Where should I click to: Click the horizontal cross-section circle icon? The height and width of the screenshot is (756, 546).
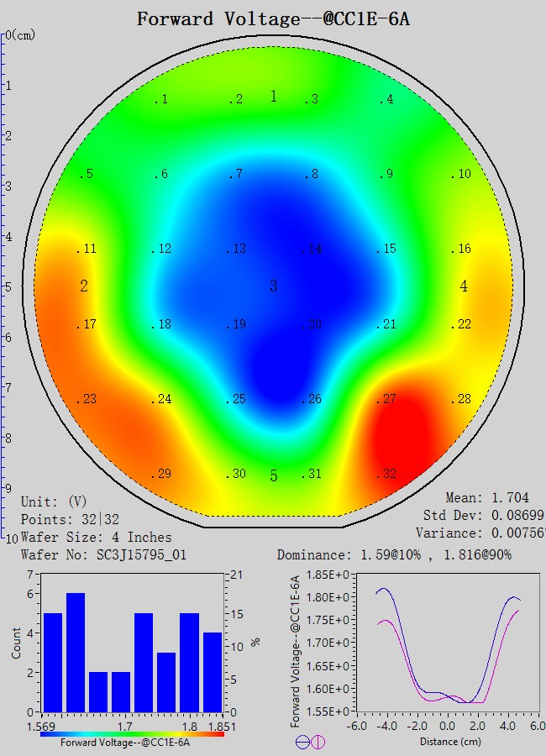302,742
